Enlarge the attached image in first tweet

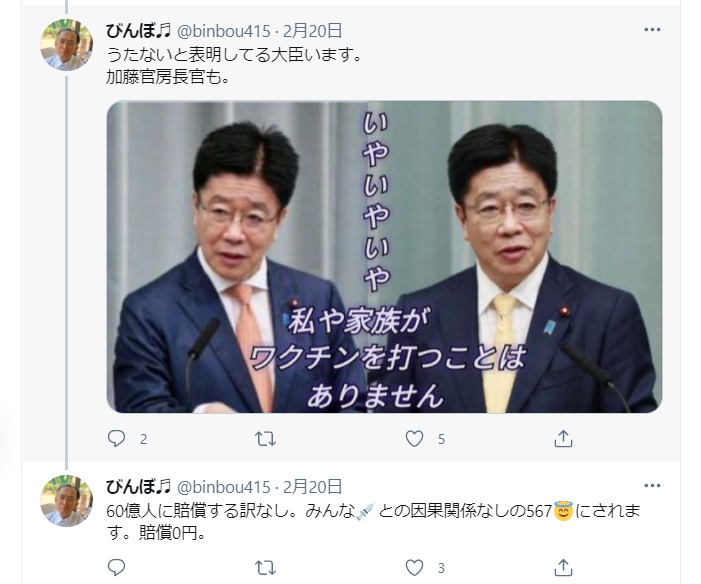click(384, 257)
